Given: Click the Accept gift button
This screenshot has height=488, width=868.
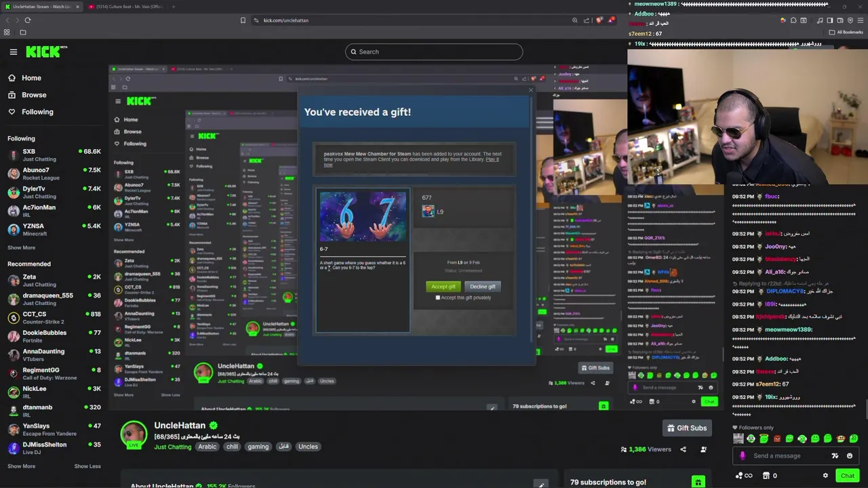Looking at the screenshot, I should (443, 287).
